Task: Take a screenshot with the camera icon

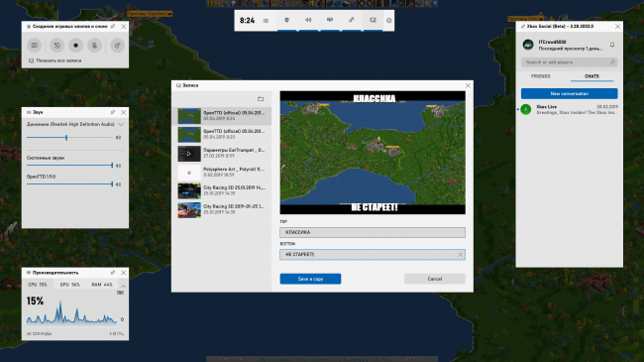Action: (x=35, y=46)
